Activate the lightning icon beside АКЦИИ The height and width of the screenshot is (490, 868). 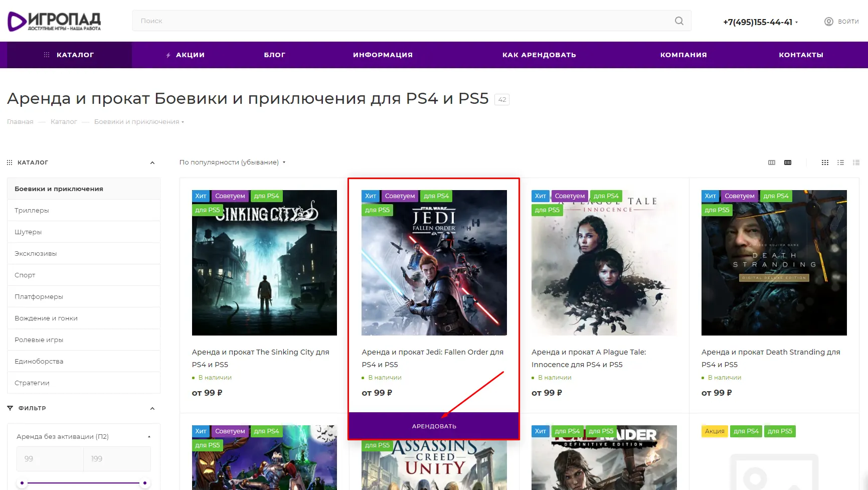(x=167, y=55)
